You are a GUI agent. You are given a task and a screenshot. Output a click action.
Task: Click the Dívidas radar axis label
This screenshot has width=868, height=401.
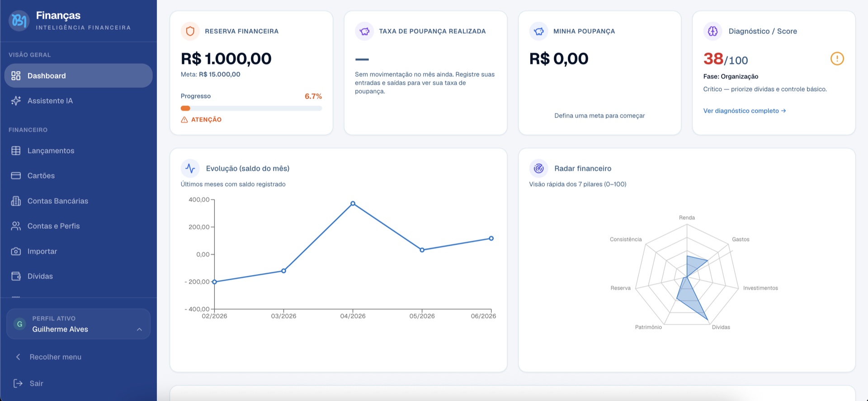coord(721,327)
